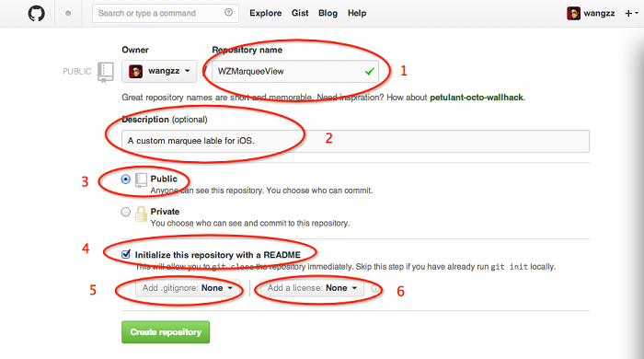
Task: Click the license info icon
Action: point(375,288)
